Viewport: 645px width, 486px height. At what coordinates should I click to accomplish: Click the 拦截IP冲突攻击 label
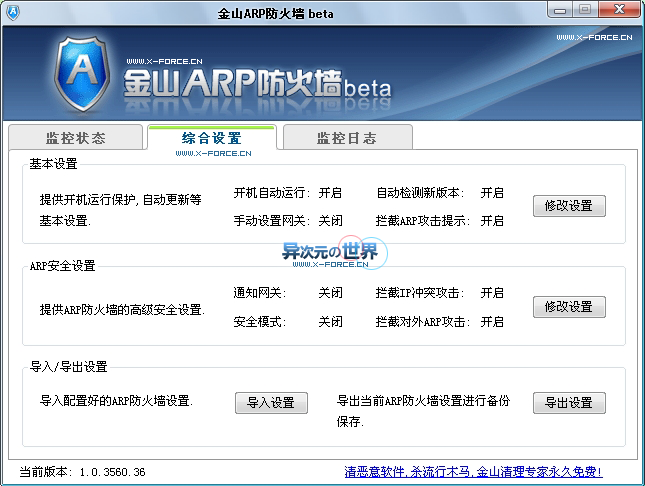(420, 293)
